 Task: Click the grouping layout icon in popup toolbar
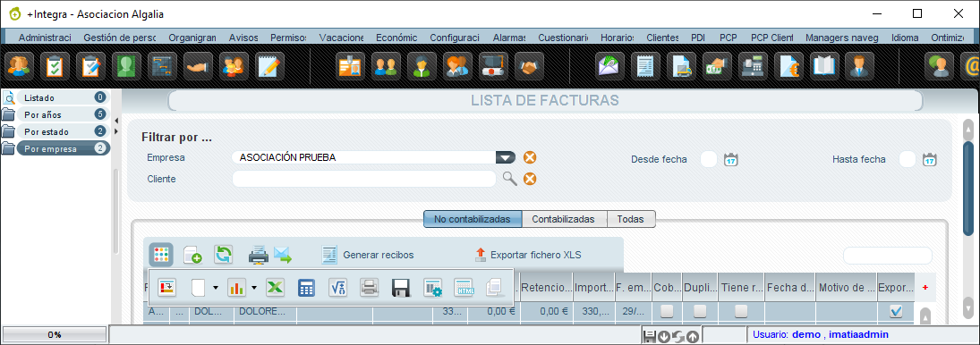click(167, 288)
